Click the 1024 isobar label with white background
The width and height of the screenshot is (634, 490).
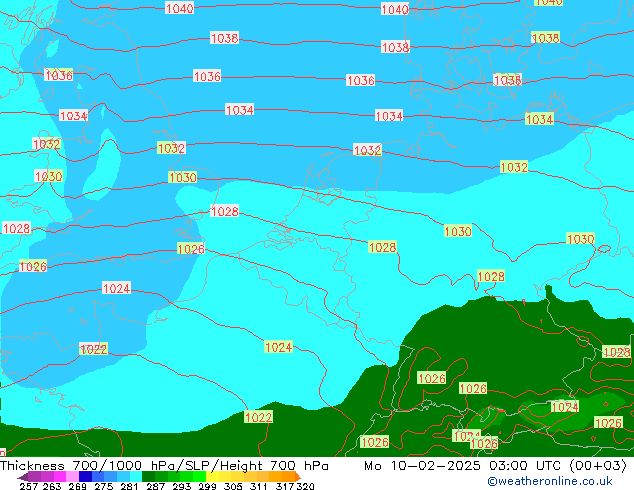coord(116,288)
